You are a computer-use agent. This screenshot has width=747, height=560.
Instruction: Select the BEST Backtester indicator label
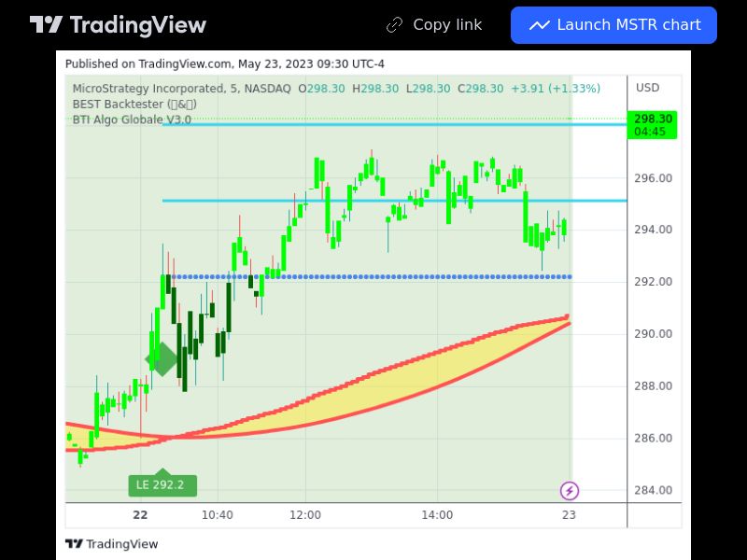pos(134,105)
